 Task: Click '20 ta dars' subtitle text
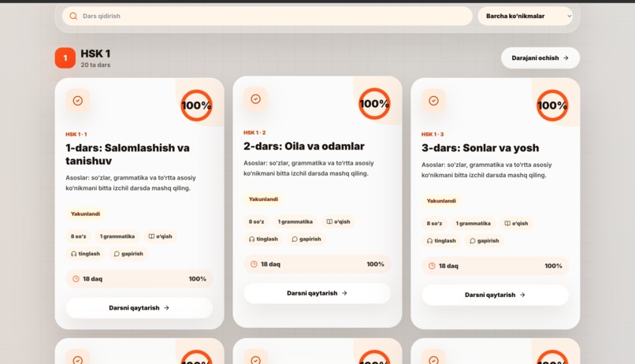pyautogui.click(x=95, y=65)
